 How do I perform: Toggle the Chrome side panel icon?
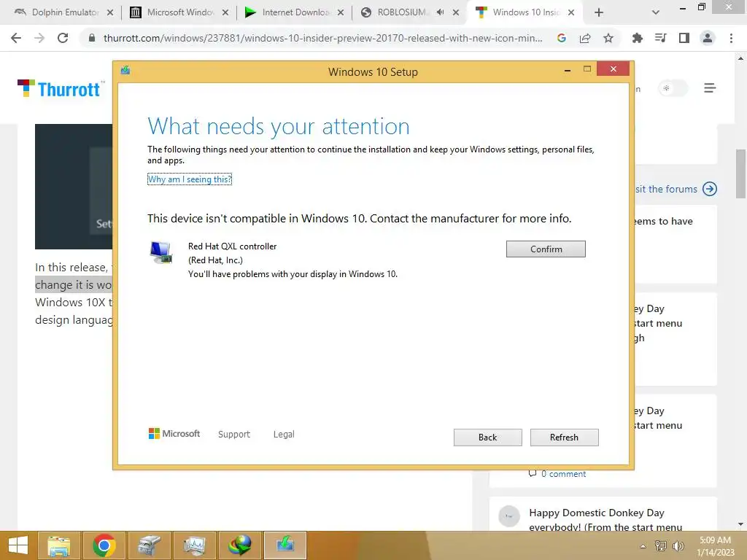(684, 38)
